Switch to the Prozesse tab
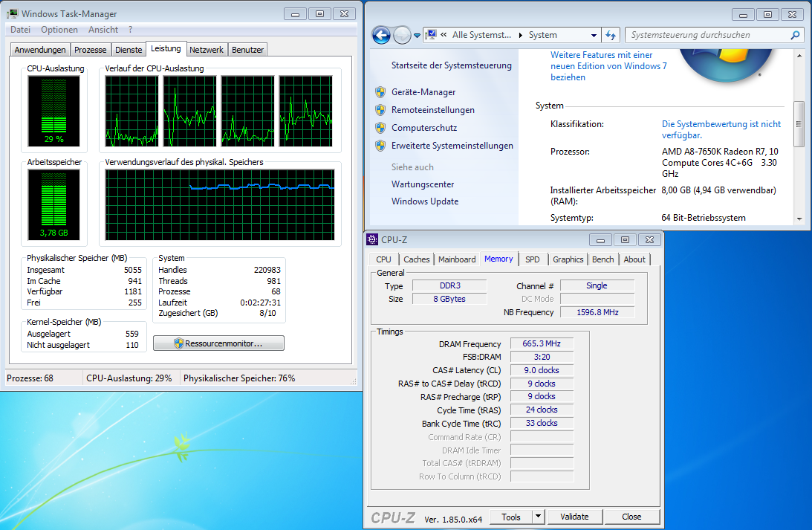The image size is (812, 530). coord(90,50)
